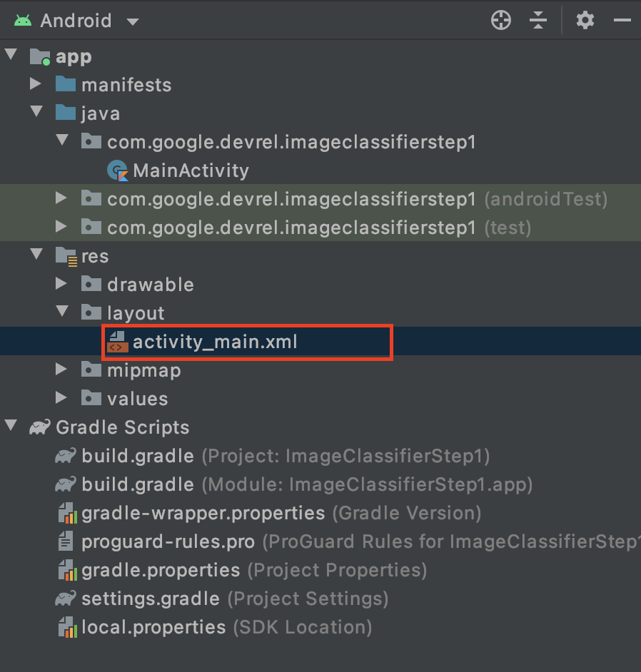Click the MainActivity Kotlin class icon
The image size is (641, 672).
[x=116, y=170]
